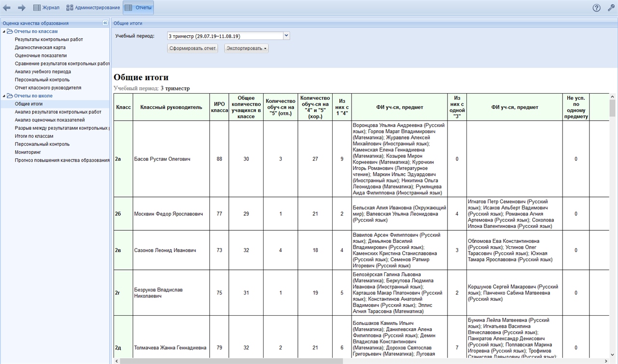Open the help question mark icon
Viewport: 618px width, 364px height.
(597, 8)
